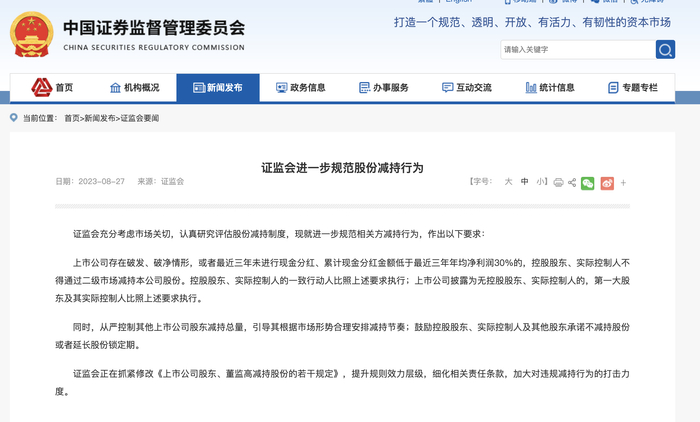Image resolution: width=700 pixels, height=422 pixels.
Task: Open the 政务信息 navigation tab
Action: [300, 88]
